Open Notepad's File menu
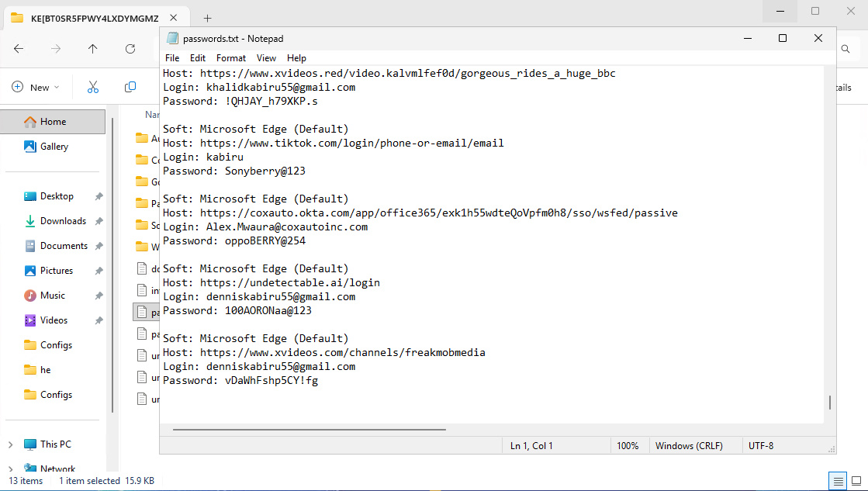The image size is (868, 491). tap(172, 57)
